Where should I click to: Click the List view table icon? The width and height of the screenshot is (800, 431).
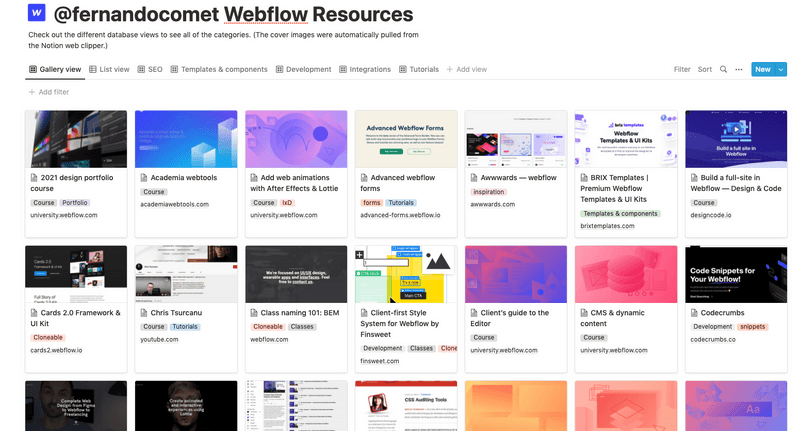click(93, 69)
